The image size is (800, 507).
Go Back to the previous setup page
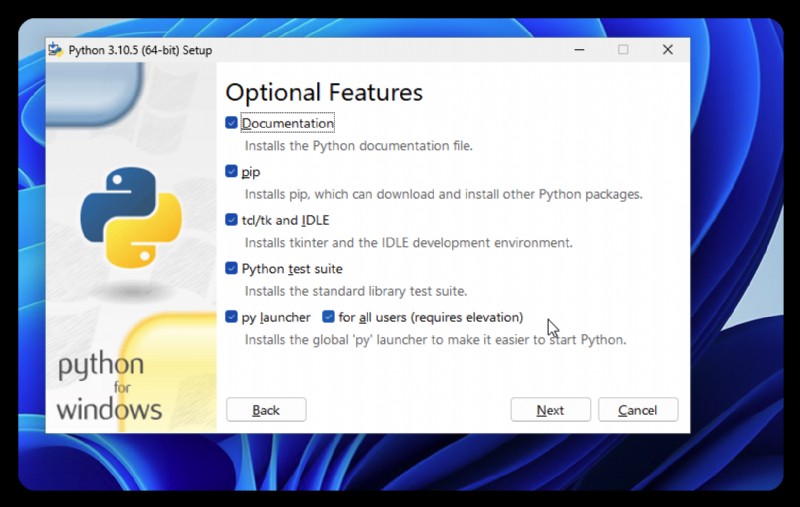[266, 410]
